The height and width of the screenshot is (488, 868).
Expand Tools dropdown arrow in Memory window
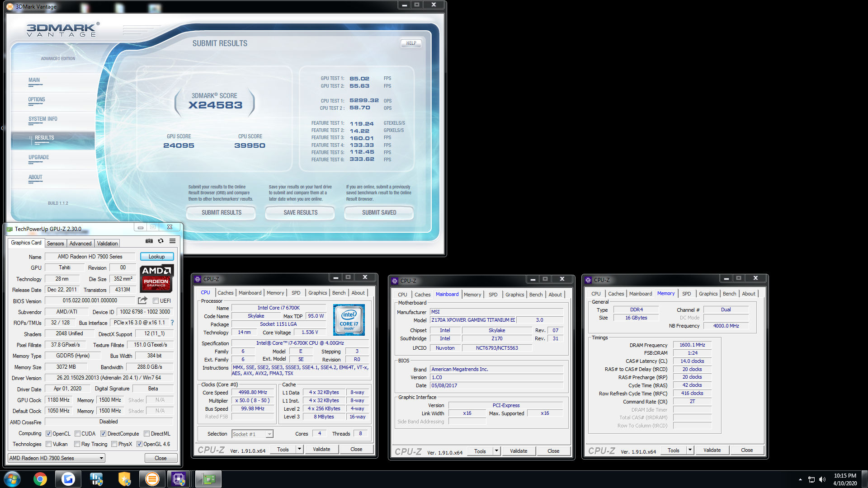[x=689, y=450]
